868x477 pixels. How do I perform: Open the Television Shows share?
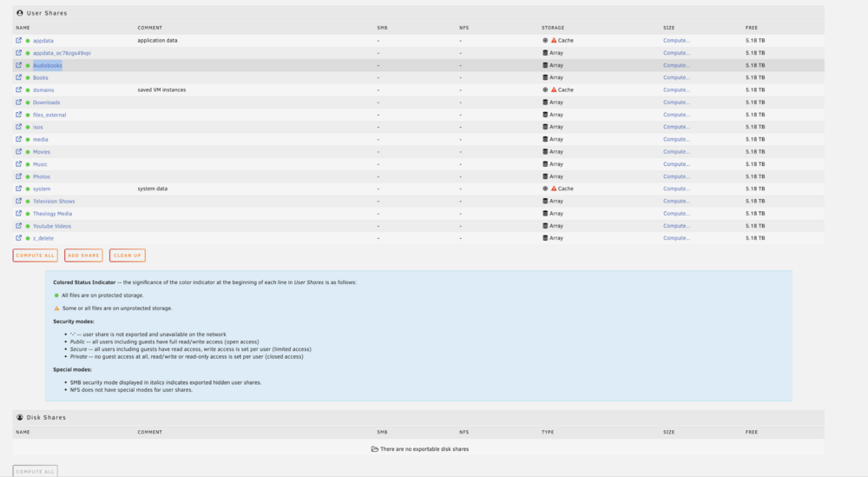(54, 201)
